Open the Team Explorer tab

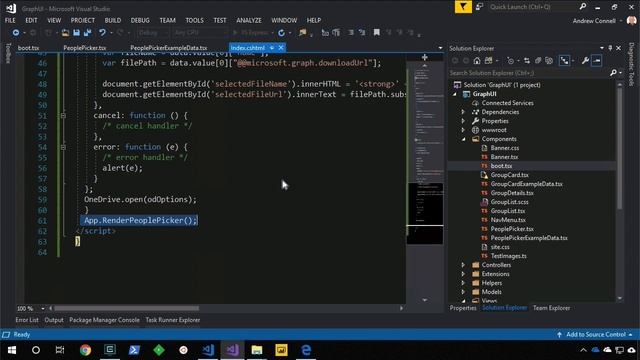[551, 308]
